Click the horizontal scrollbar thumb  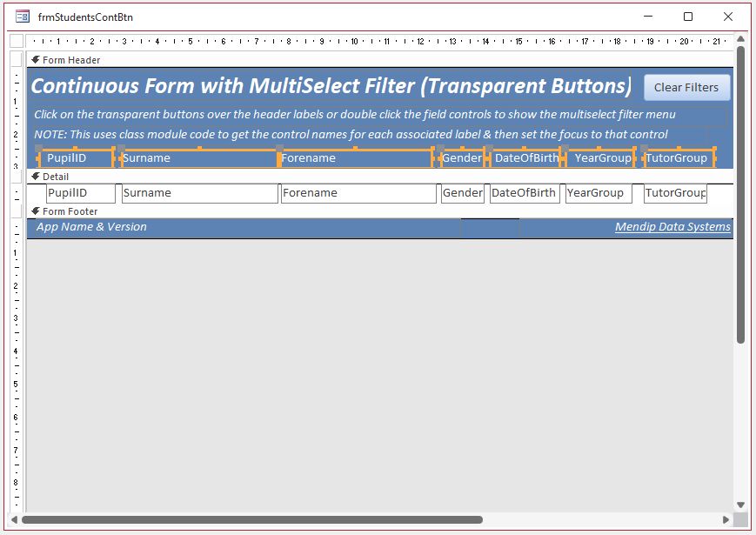tap(252, 519)
